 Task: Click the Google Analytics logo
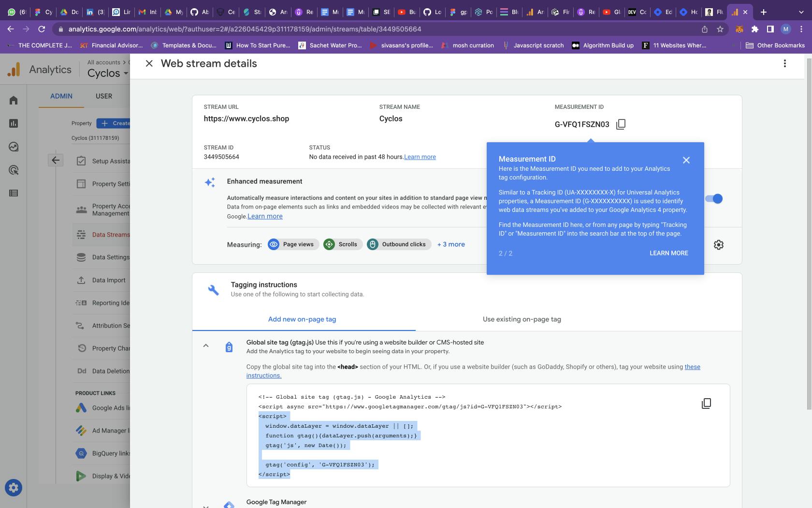pos(14,70)
